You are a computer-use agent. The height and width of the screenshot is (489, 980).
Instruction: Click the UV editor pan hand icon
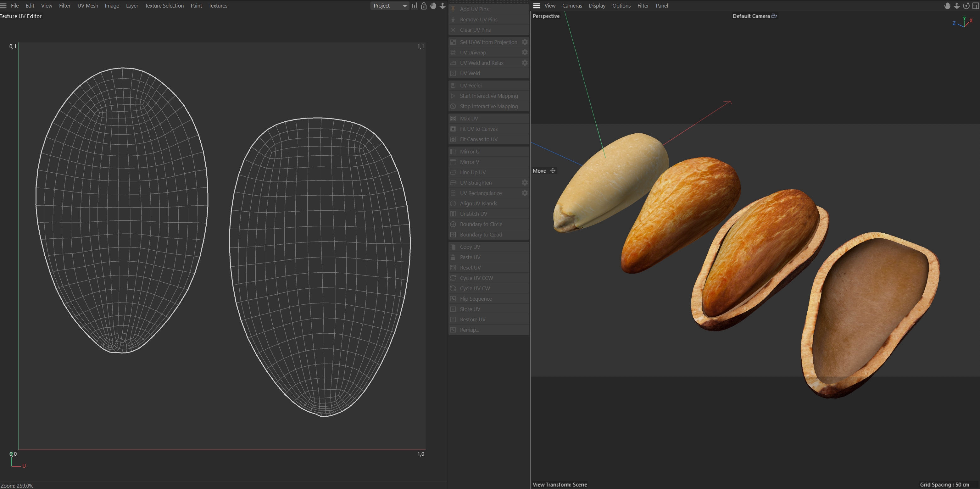point(433,6)
